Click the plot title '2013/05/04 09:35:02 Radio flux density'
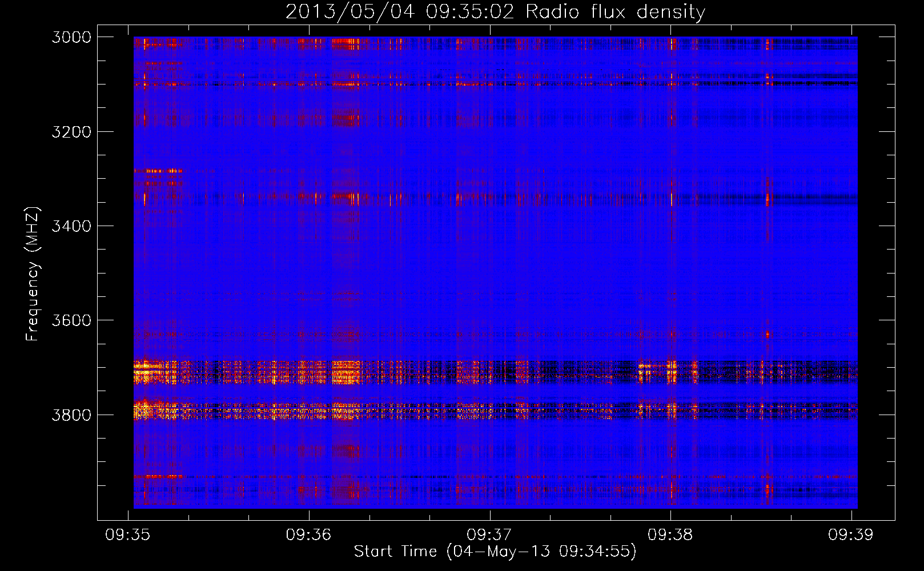Viewport: 924px width, 571px height. pyautogui.click(x=495, y=11)
